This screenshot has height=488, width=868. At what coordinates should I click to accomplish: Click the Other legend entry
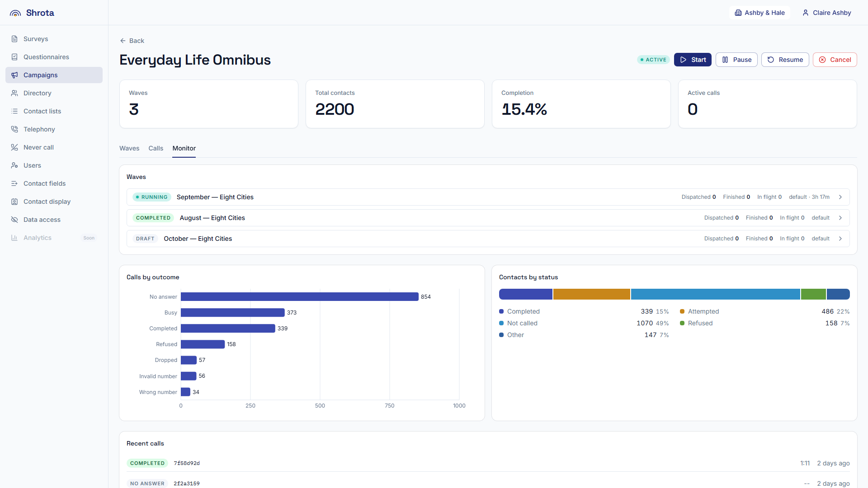coord(584,335)
